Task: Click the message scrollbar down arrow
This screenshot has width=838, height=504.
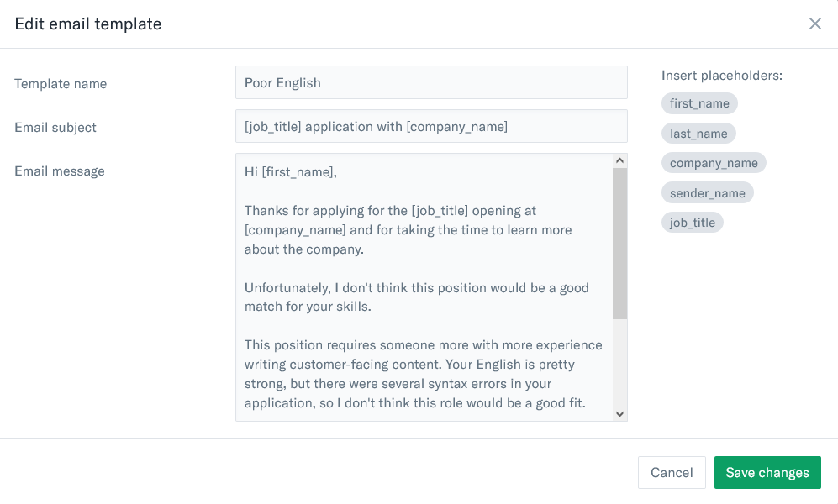Action: click(x=620, y=413)
